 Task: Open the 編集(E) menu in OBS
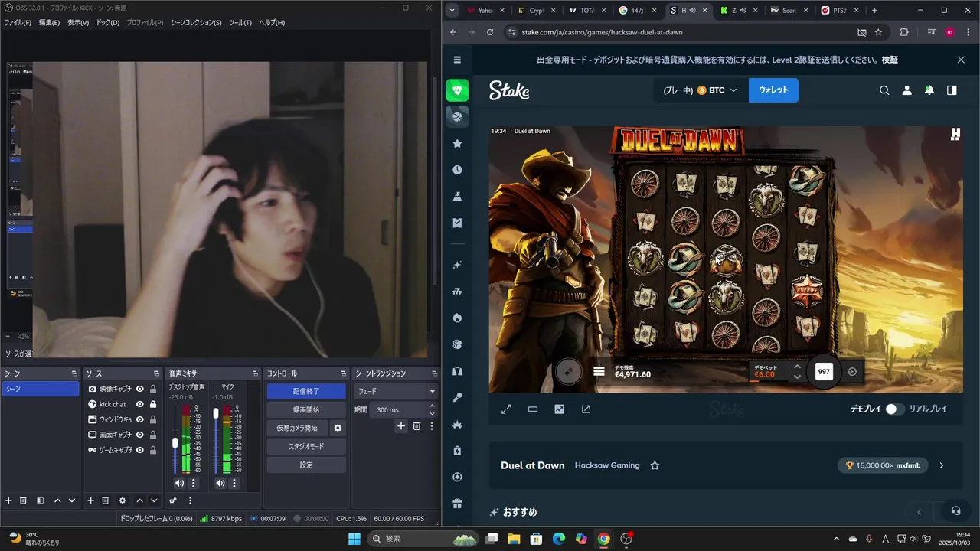click(49, 22)
